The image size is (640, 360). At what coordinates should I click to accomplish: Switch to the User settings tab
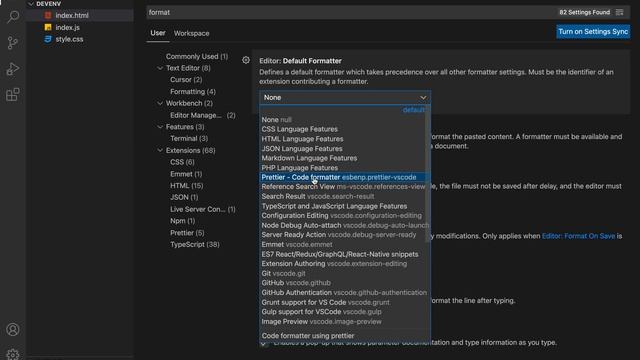(x=158, y=33)
